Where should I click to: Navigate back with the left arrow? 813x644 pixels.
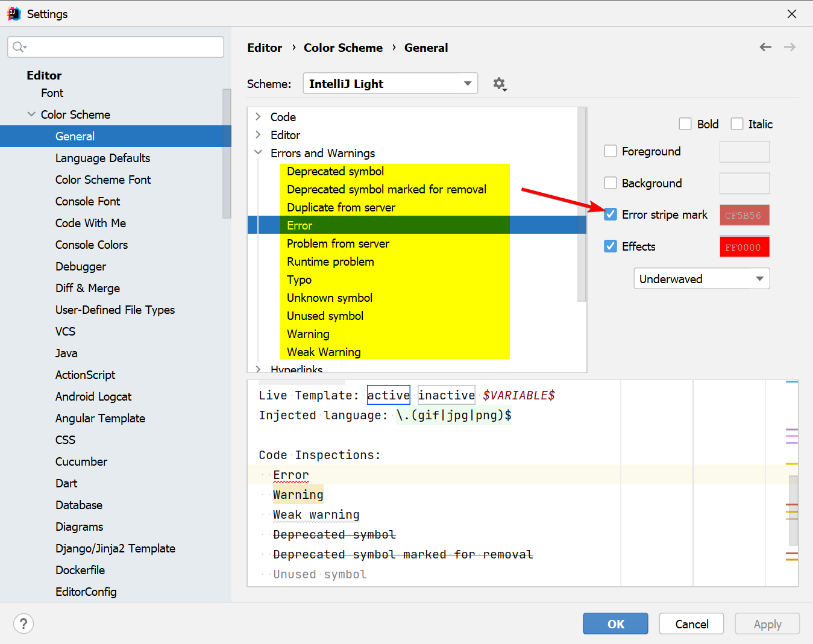point(765,47)
